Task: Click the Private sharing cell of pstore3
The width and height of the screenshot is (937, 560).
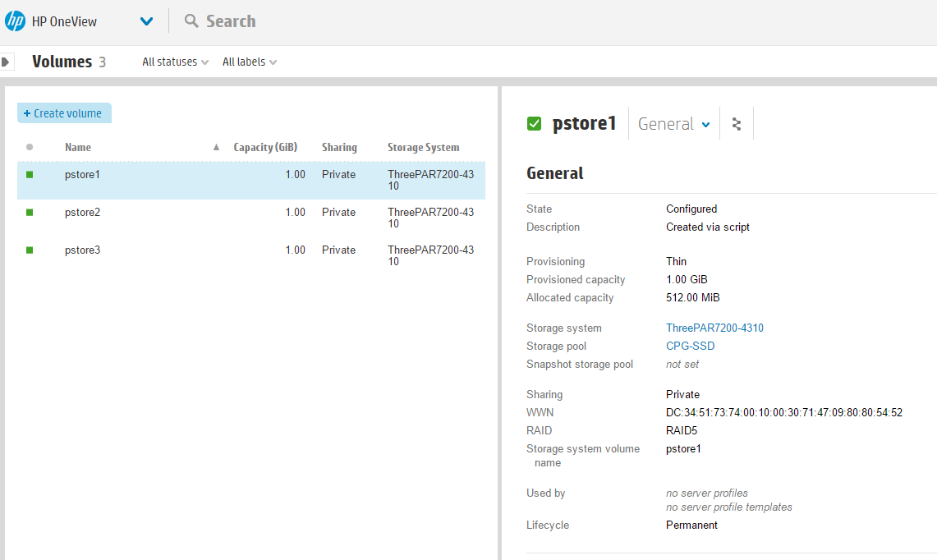Action: click(338, 250)
